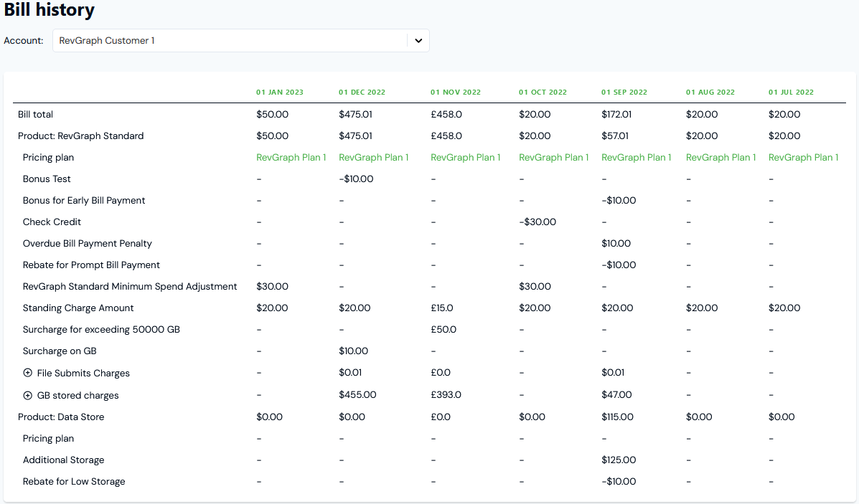The image size is (859, 504).
Task: Click the Standing Charge Amount label
Action: click(x=78, y=308)
